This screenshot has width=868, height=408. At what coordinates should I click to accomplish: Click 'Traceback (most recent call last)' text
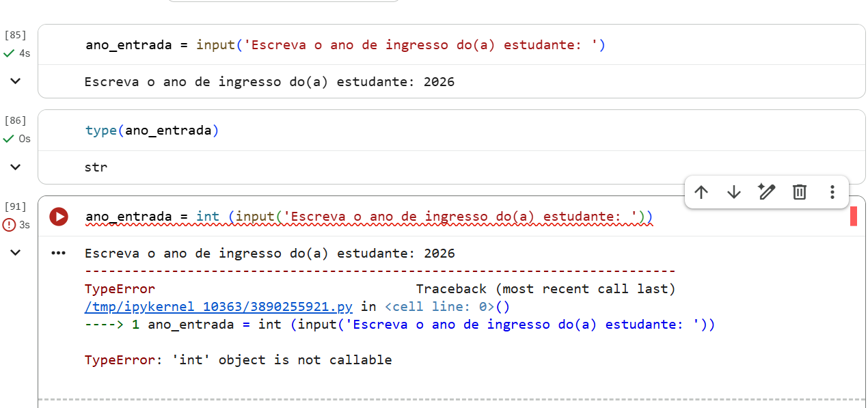(545, 289)
